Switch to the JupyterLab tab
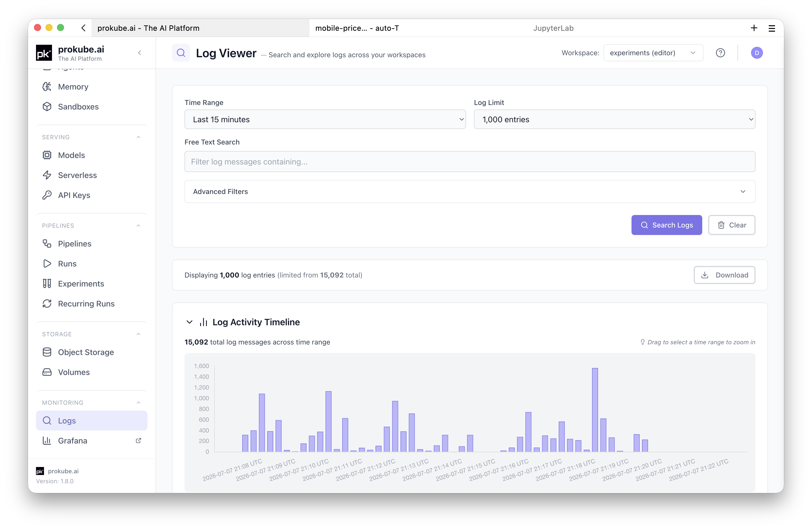 553,28
